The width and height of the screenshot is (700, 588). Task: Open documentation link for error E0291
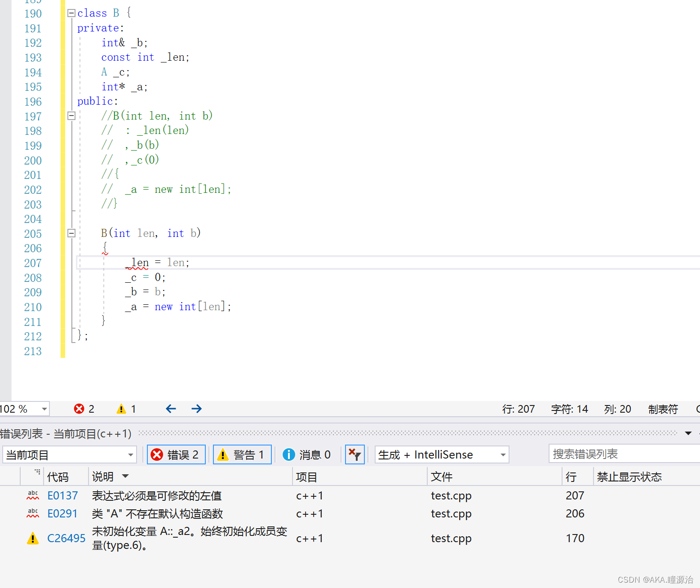pos(62,513)
